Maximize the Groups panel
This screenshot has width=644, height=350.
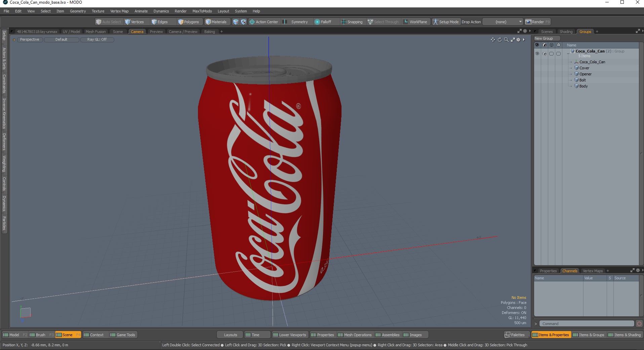pos(638,31)
